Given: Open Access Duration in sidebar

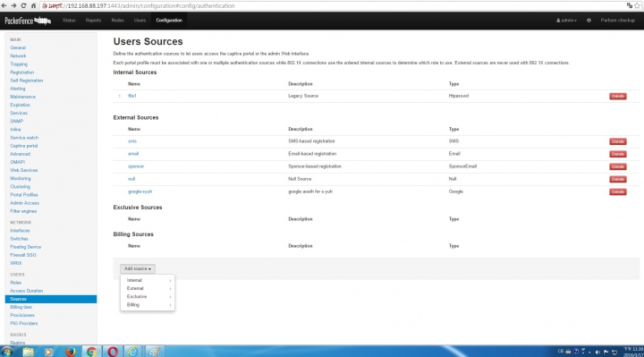Looking at the screenshot, I should 26,291.
